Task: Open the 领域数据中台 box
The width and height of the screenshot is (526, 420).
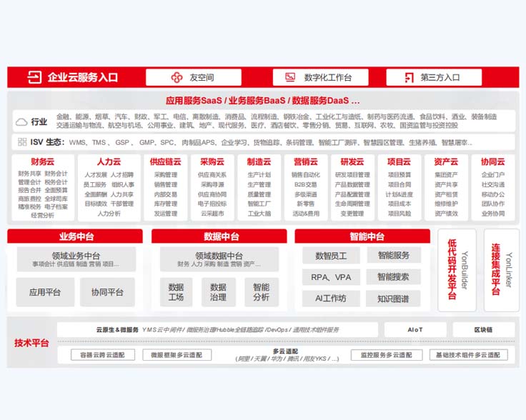Action: (219, 259)
